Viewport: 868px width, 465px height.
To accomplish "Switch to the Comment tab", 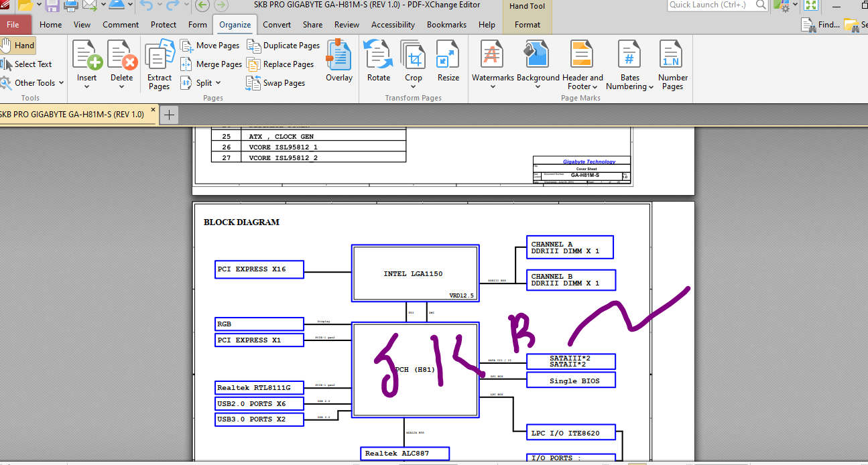I will click(x=121, y=25).
